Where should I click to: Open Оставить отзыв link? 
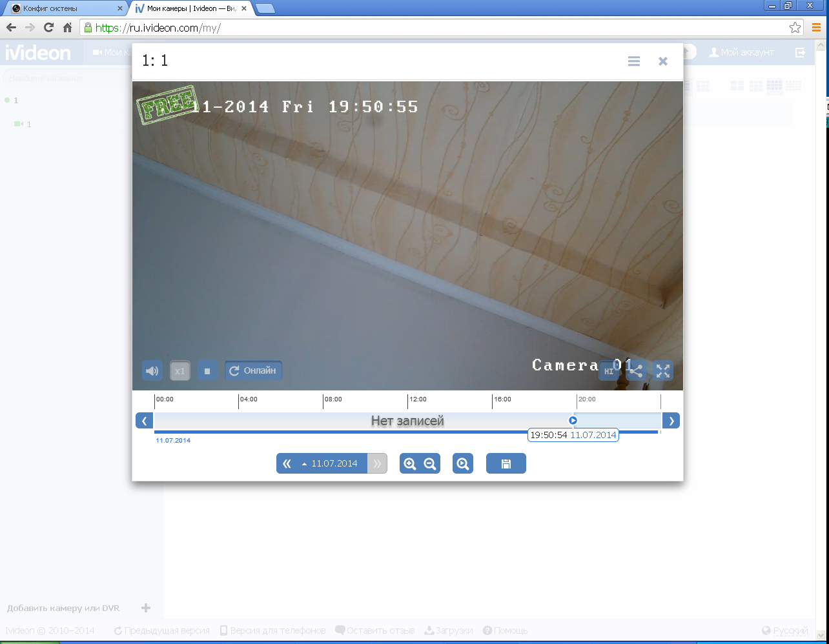tap(375, 630)
